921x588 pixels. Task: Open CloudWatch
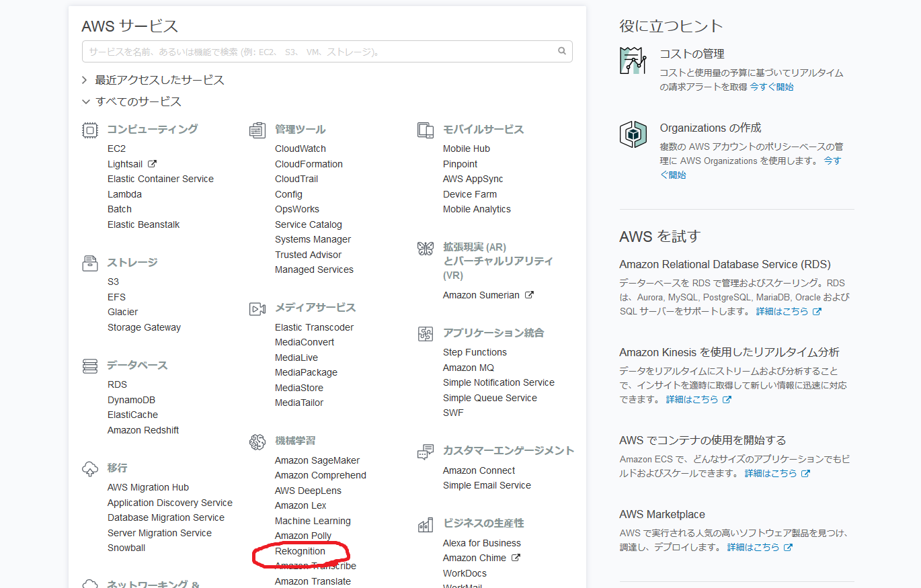301,149
